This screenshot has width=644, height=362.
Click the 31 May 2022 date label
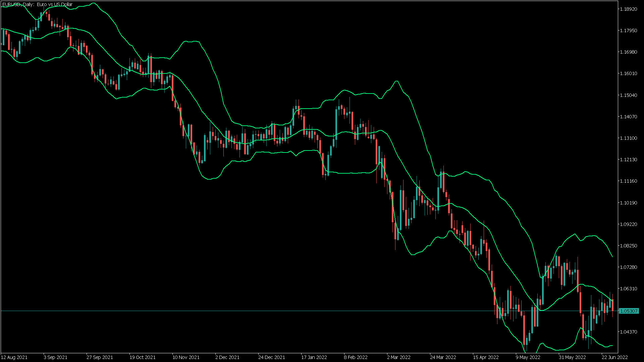(x=572, y=357)
